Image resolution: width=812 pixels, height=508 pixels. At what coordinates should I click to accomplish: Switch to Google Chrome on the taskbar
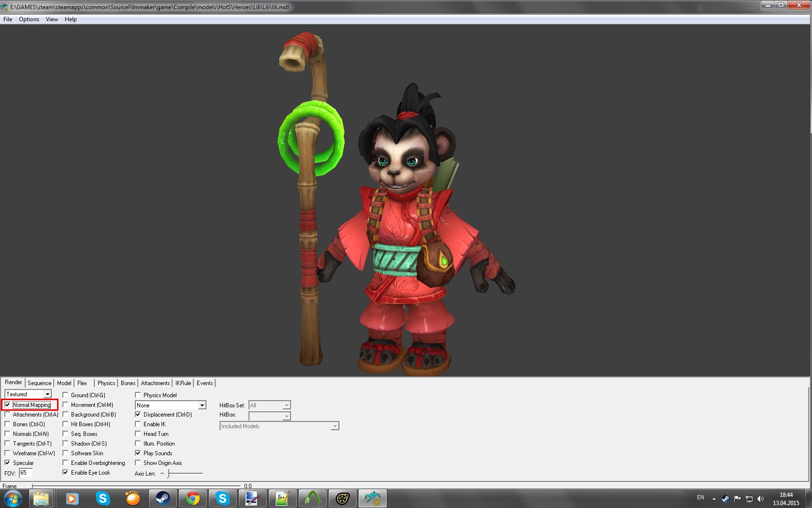click(x=193, y=498)
